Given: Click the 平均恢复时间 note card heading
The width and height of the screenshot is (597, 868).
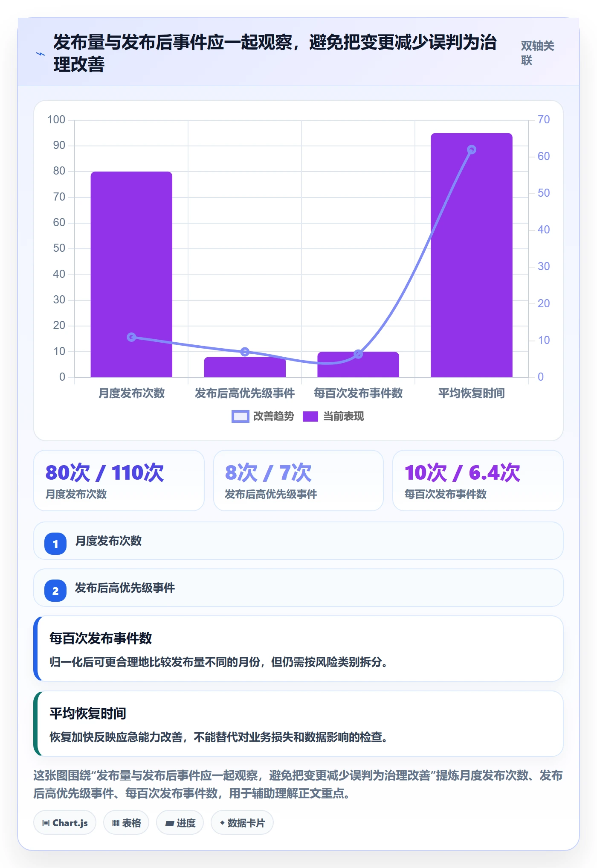Looking at the screenshot, I should click(88, 714).
